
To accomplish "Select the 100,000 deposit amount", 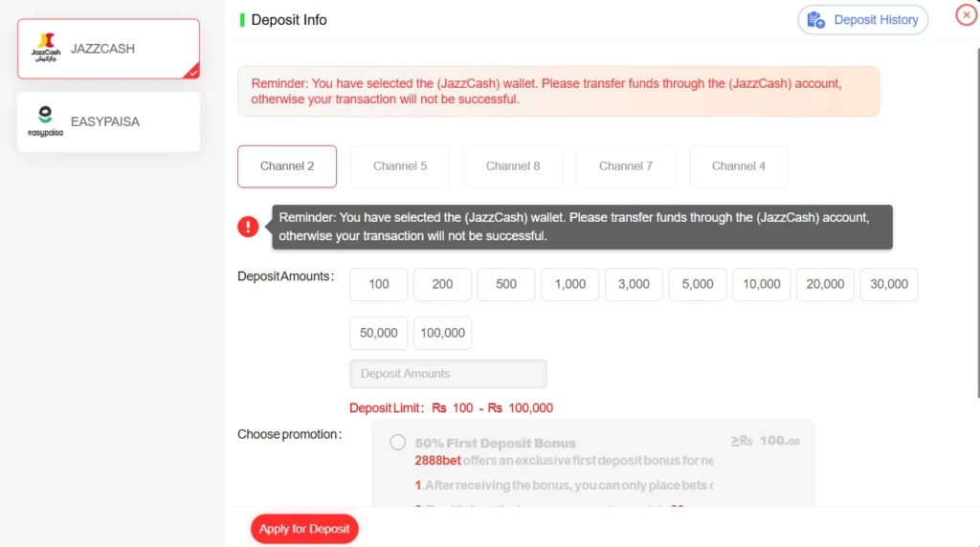I will (x=442, y=333).
